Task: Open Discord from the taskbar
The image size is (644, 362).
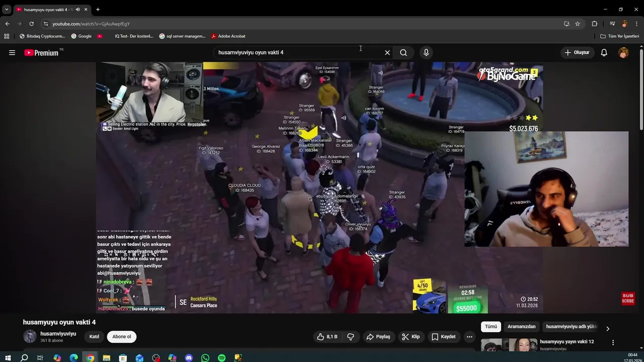Action: [x=189, y=358]
